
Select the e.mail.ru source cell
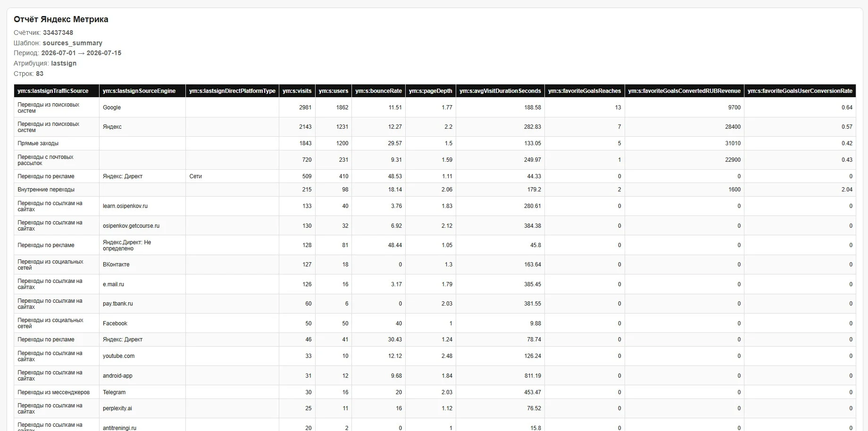142,284
